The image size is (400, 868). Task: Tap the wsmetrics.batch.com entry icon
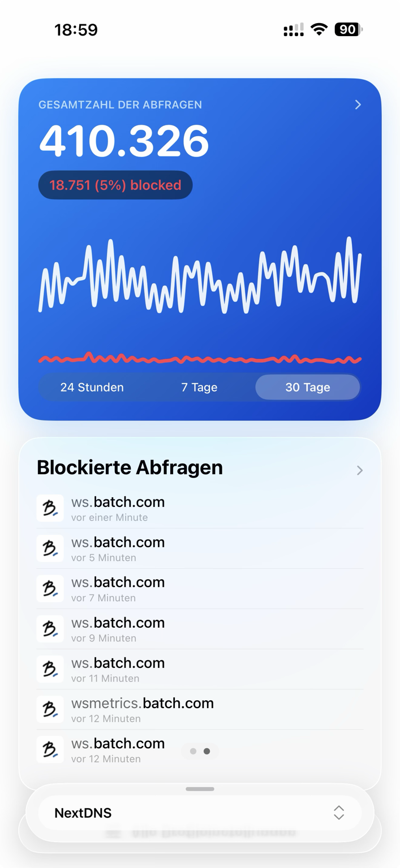(50, 709)
